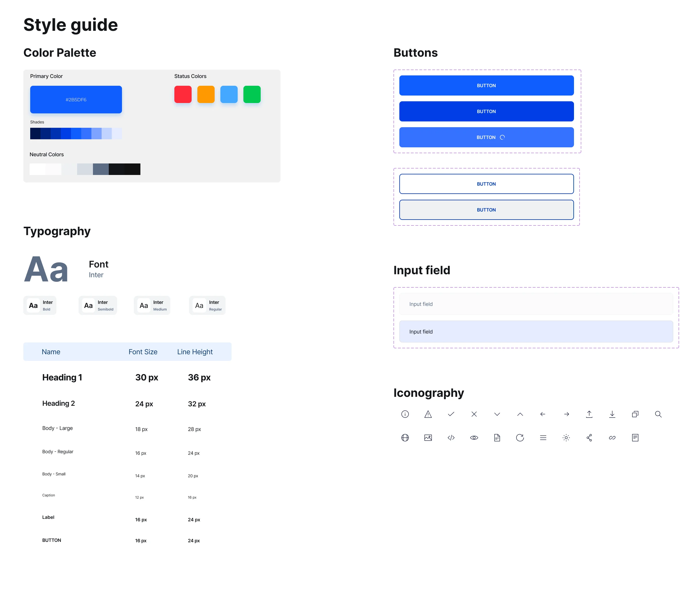Click the sun brightness icon
Viewport: 700px width, 600px height.
(x=566, y=438)
